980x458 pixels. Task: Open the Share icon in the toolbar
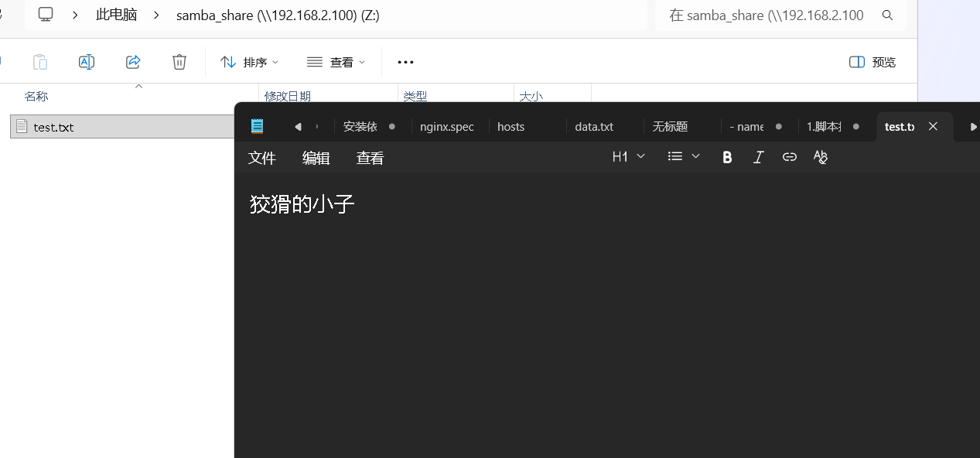[x=132, y=62]
